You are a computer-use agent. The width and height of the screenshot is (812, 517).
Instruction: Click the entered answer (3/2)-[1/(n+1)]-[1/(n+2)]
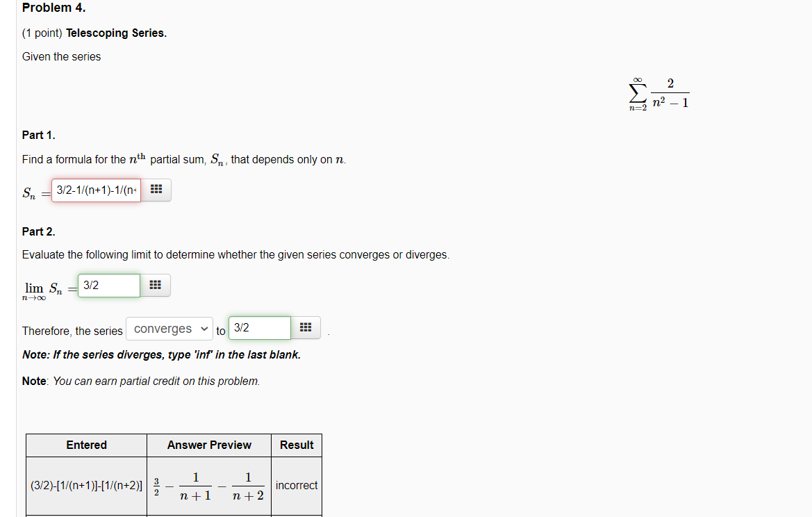(86, 485)
